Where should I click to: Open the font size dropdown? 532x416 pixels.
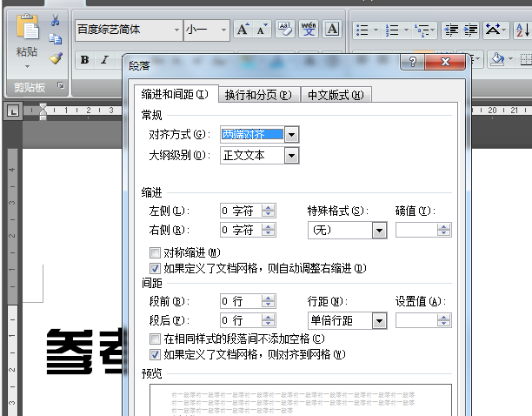point(223,30)
